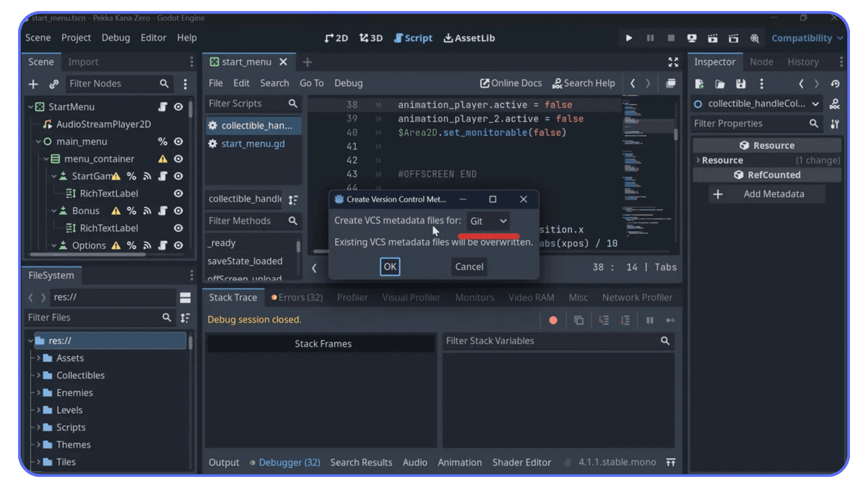Hide the RichTextLabel under StartGame
Image resolution: width=868 pixels, height=488 pixels.
178,193
